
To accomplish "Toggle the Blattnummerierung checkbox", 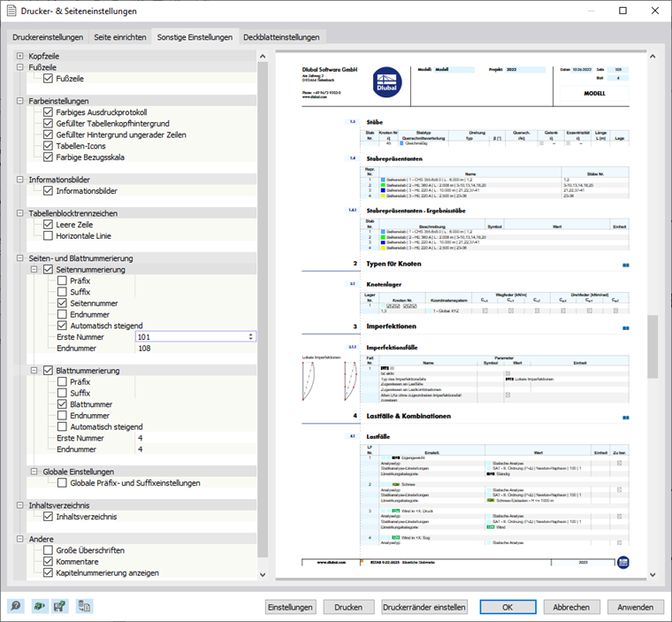I will (x=48, y=371).
